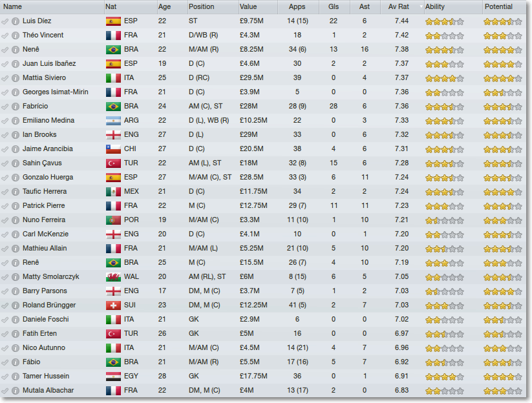The height and width of the screenshot is (403, 532).
Task: Click Portugal flag beside Nuno Ferreira
Action: coord(113,220)
